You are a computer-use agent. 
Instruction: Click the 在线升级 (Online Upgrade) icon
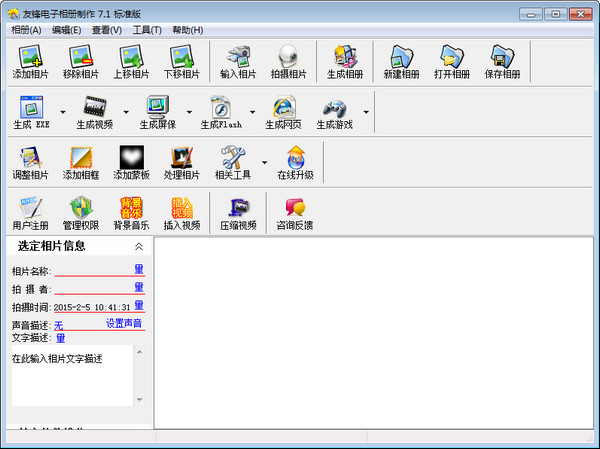[x=295, y=157]
